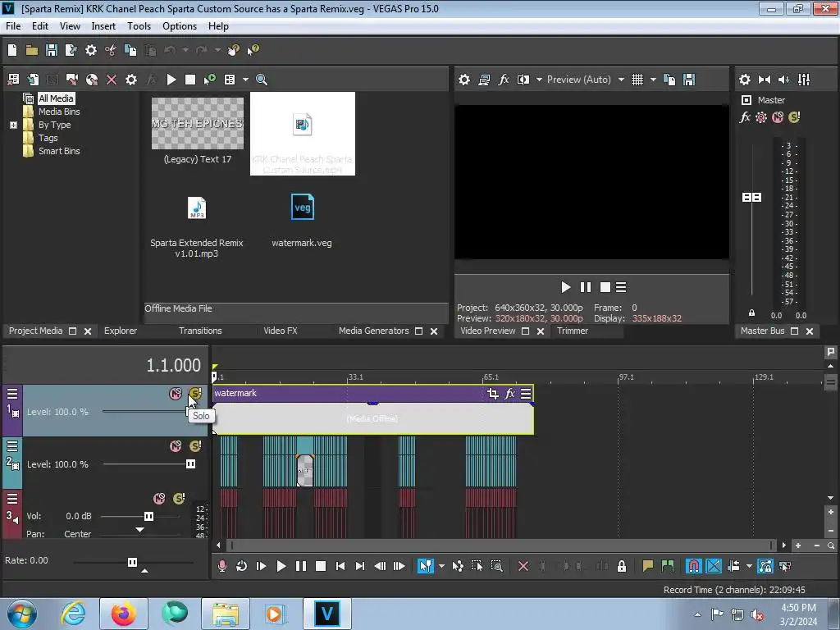The image size is (840, 630).
Task: Click Downmix Output icon in Master Bus
Action: coord(765,80)
